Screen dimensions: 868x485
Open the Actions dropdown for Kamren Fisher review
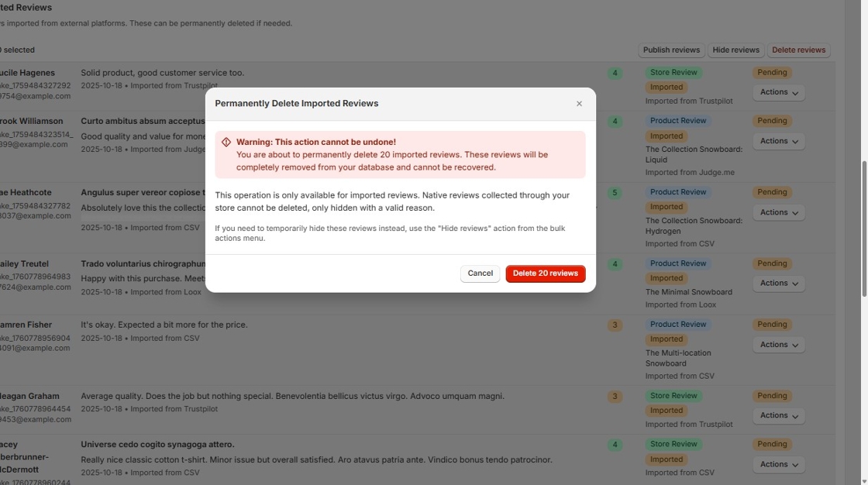(778, 344)
